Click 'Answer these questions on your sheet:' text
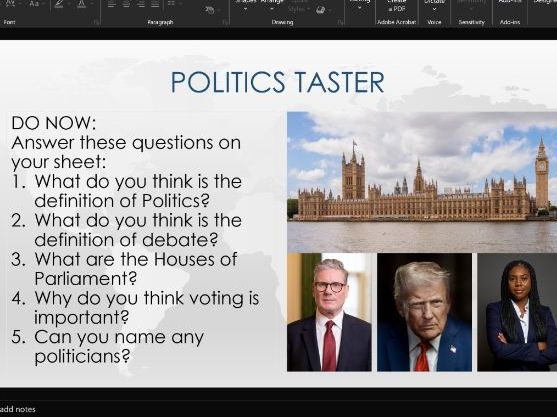 pos(126,152)
